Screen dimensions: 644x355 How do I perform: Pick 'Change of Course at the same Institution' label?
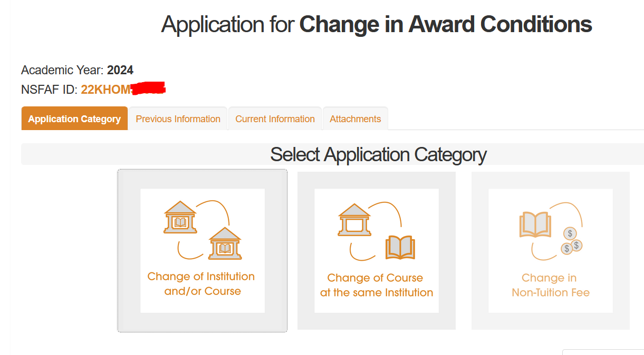tap(377, 285)
